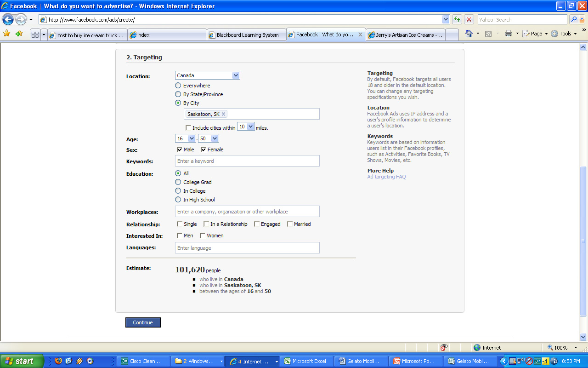The width and height of the screenshot is (588, 368).
Task: Open Quick Tabs grid icon
Action: click(x=35, y=34)
